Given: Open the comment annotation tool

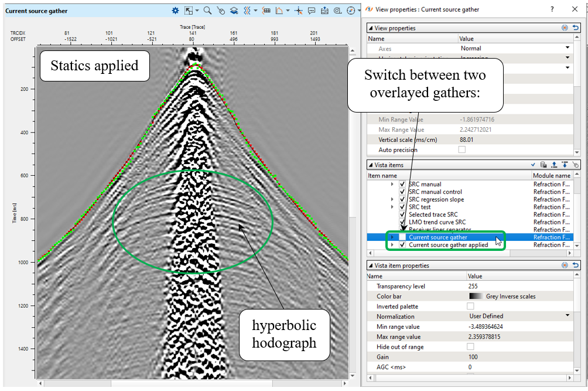Looking at the screenshot, I should [x=312, y=11].
